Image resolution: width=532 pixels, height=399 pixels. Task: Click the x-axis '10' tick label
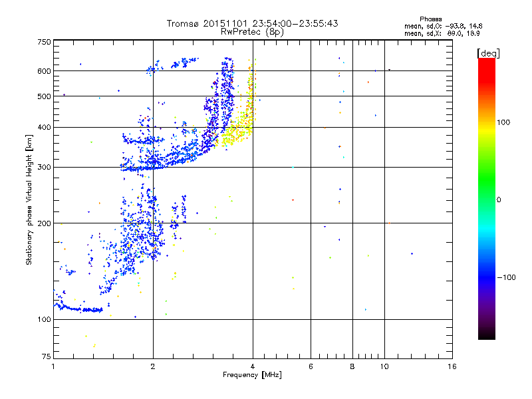[x=384, y=366]
